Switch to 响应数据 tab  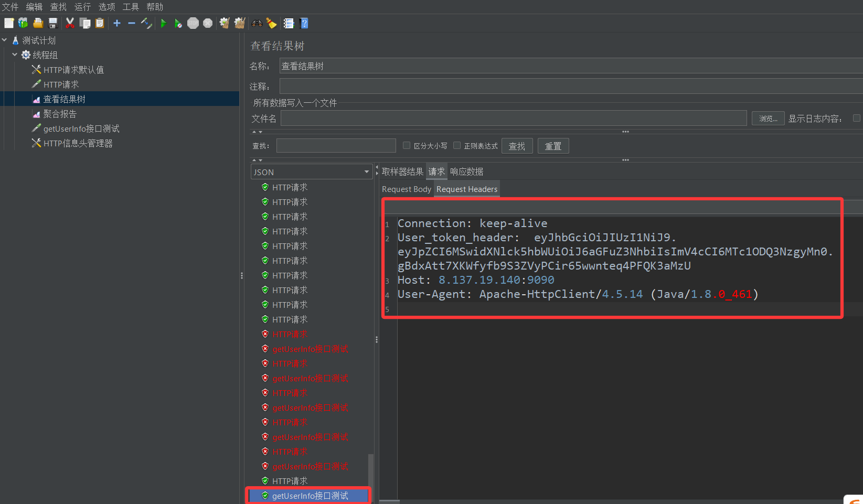click(467, 171)
